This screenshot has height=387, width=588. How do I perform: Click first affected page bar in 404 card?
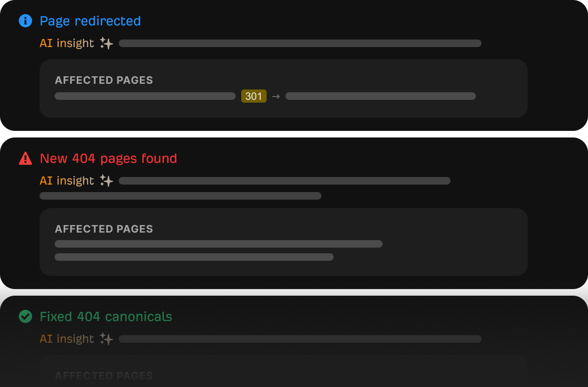[x=219, y=244]
